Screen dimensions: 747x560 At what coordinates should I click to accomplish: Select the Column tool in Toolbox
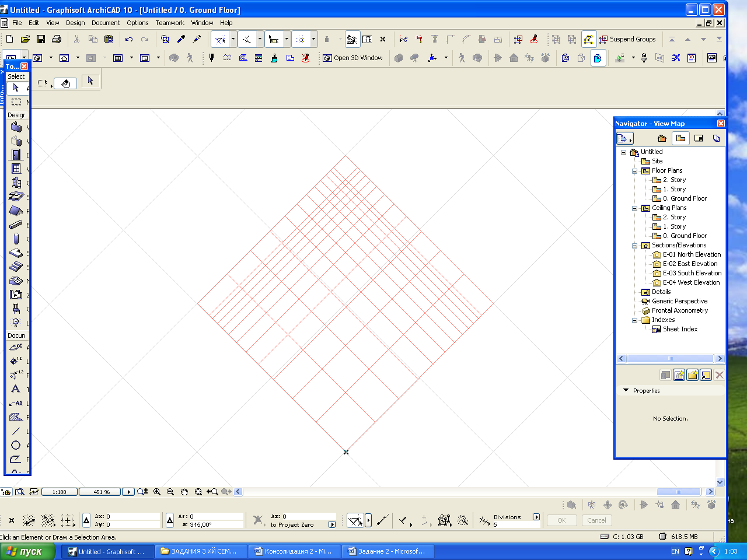[16, 239]
